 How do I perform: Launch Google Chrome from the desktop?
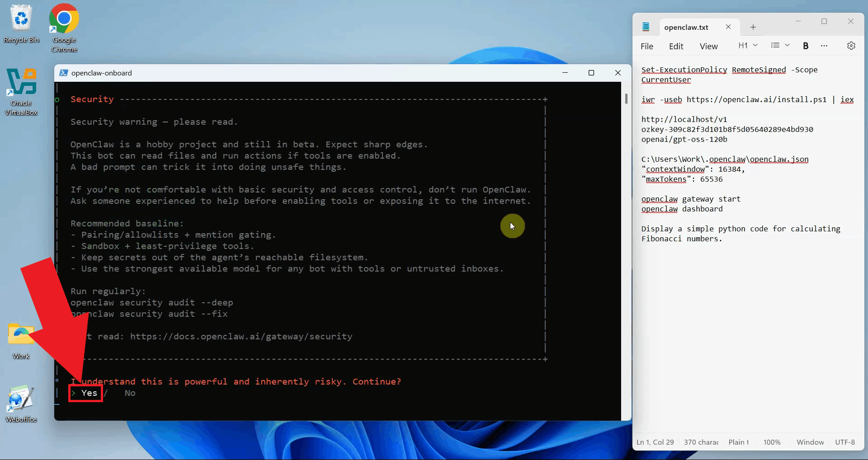tap(64, 25)
